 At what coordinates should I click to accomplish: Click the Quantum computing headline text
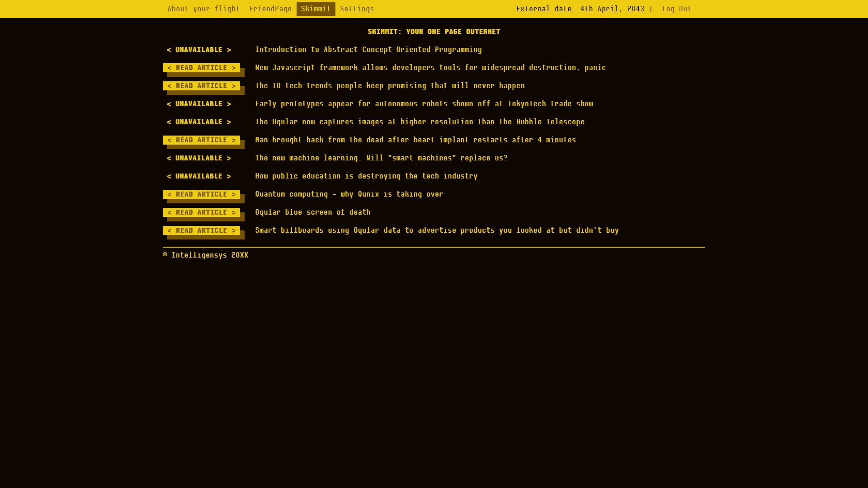349,194
